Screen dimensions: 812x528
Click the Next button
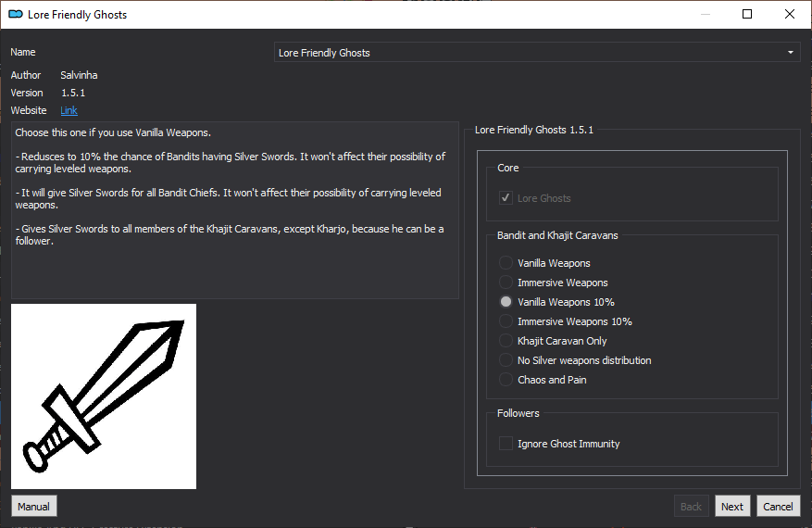(x=731, y=507)
